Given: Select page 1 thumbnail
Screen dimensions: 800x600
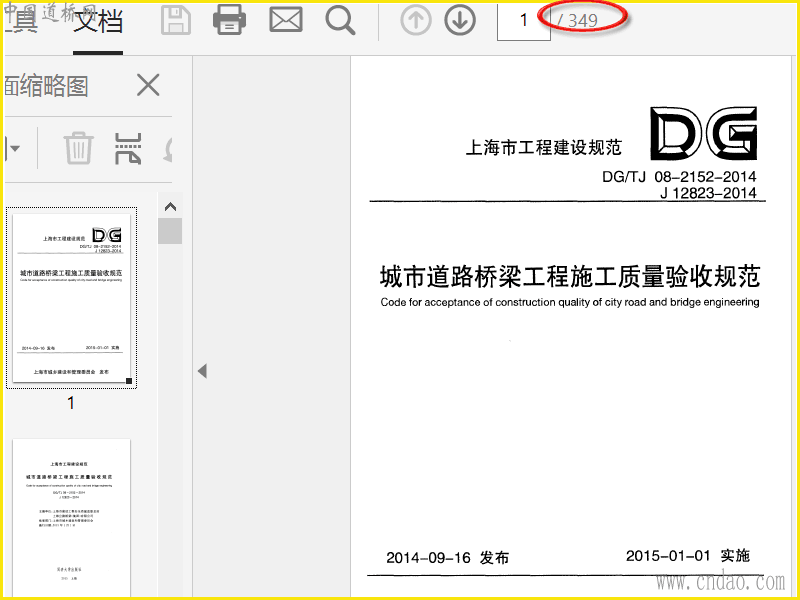Looking at the screenshot, I should coord(71,298).
